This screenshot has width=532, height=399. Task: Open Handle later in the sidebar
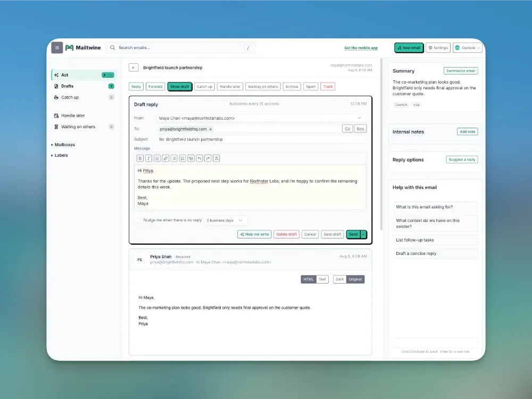point(84,115)
